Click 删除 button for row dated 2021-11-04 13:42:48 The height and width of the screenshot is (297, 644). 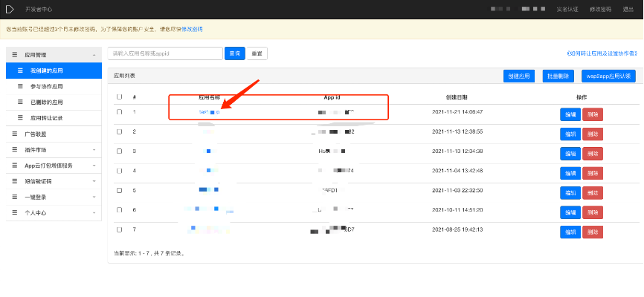point(593,173)
